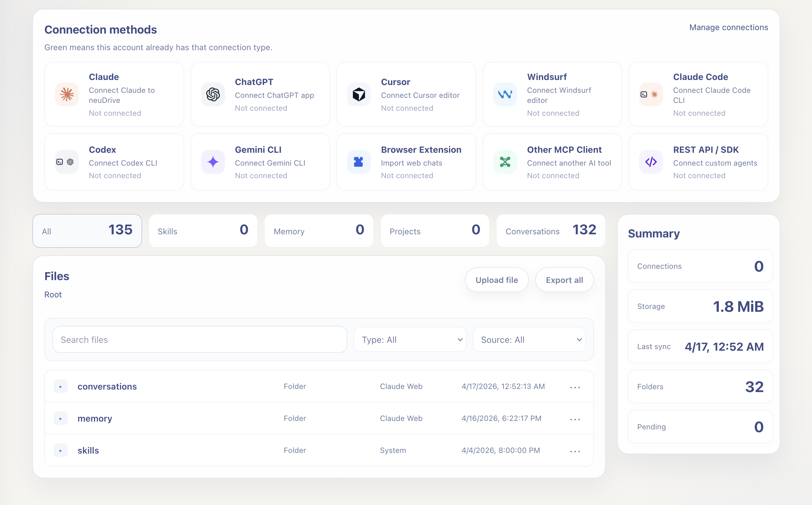812x505 pixels.
Task: Click the memory folder name
Action: tap(95, 418)
